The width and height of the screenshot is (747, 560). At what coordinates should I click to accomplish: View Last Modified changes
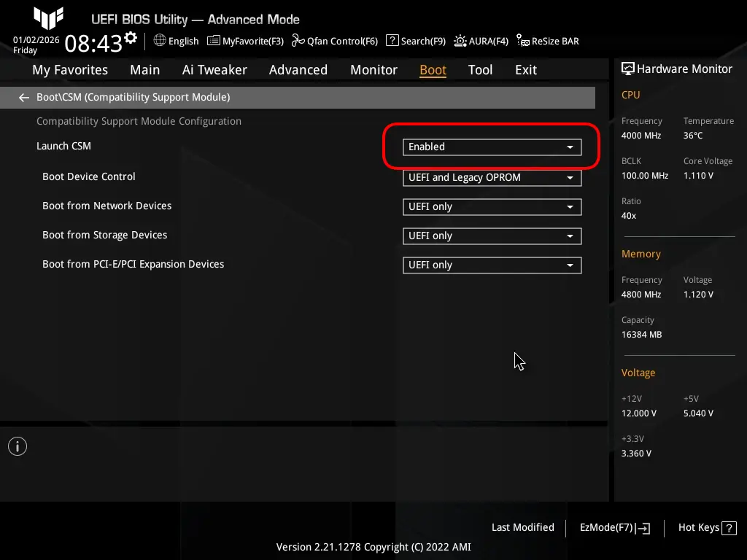pyautogui.click(x=522, y=527)
